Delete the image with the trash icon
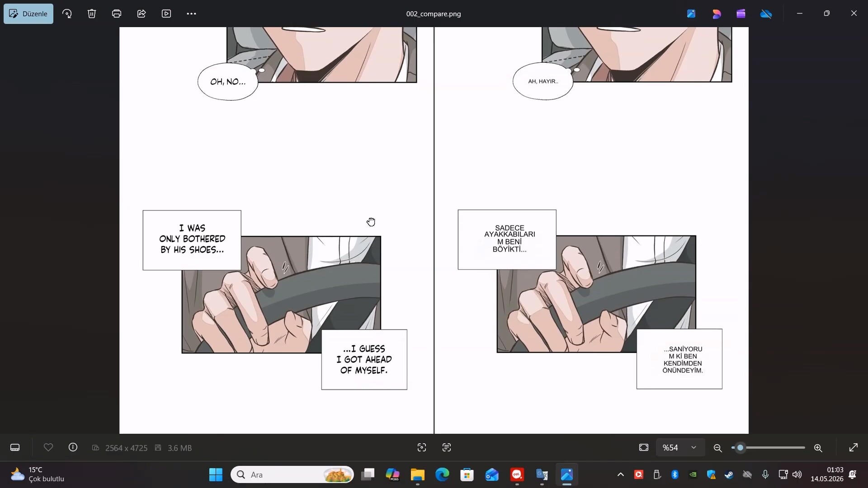 pos(92,14)
